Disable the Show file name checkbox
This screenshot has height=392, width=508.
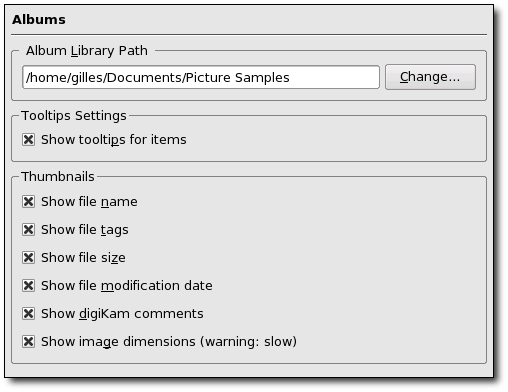[x=28, y=201]
